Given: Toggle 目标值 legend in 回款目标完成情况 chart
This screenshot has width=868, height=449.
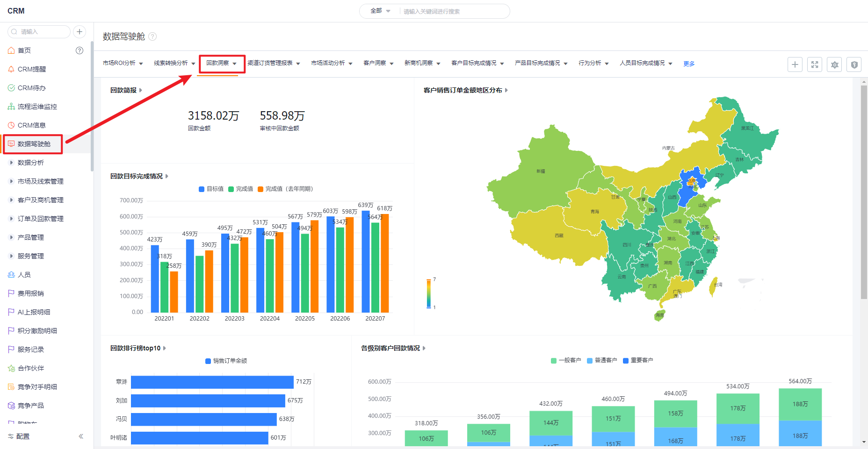Looking at the screenshot, I should tap(211, 189).
